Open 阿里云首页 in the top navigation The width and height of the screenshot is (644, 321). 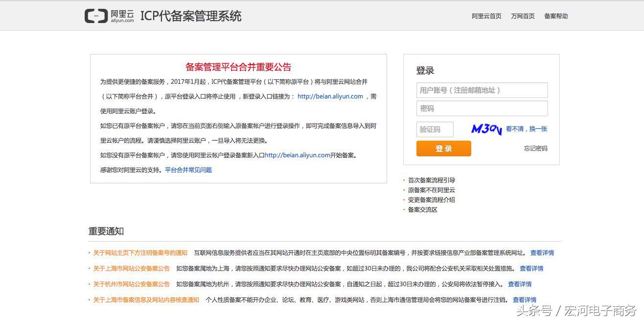pos(486,16)
